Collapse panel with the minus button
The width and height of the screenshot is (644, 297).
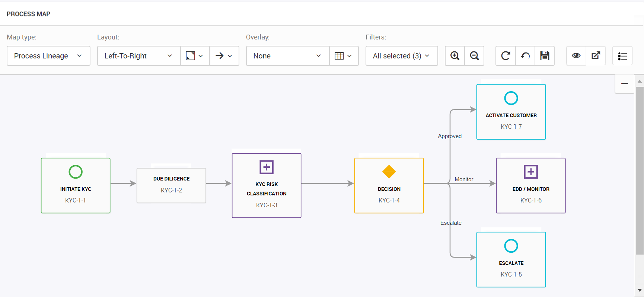click(625, 84)
